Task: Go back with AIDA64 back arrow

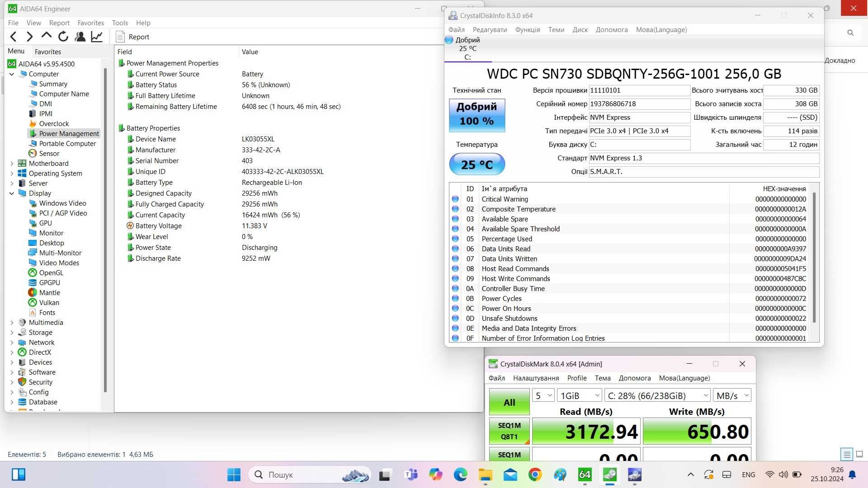Action: [14, 37]
